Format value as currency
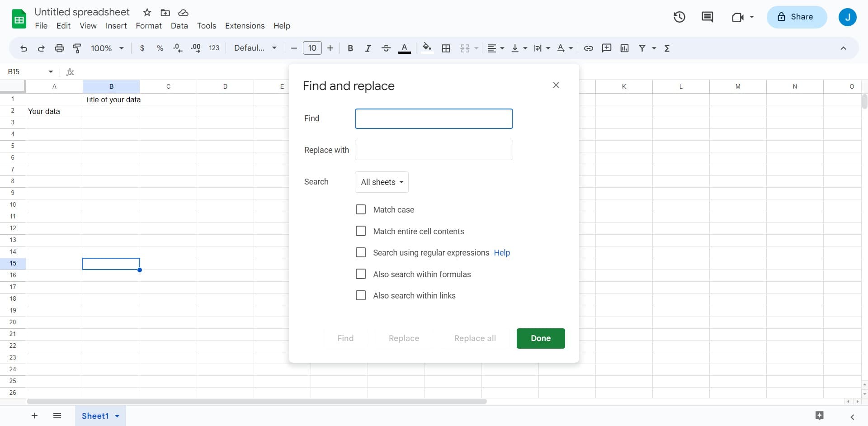Viewport: 868px width, 426px height. tap(142, 48)
